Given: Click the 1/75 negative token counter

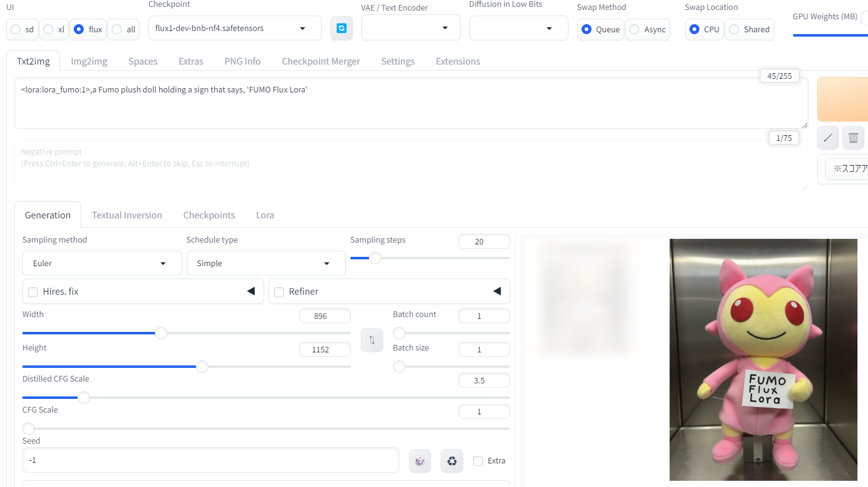Looking at the screenshot, I should [x=784, y=138].
